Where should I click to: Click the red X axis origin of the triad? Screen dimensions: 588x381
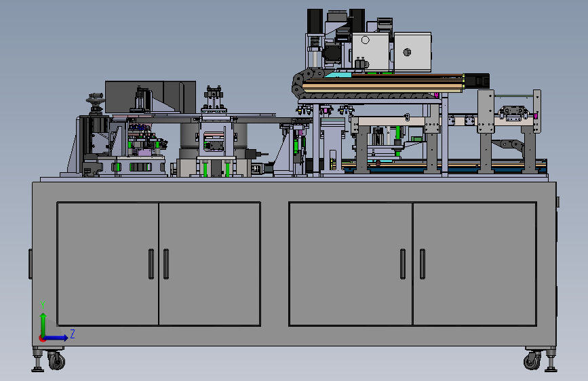pyautogui.click(x=42, y=338)
